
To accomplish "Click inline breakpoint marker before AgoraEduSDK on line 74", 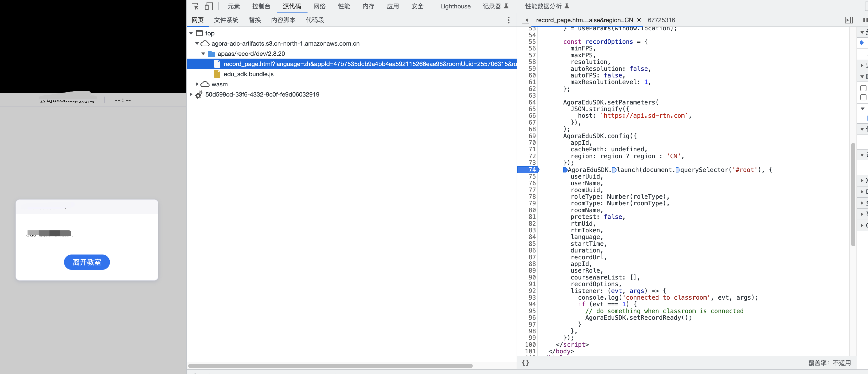I will [x=565, y=170].
